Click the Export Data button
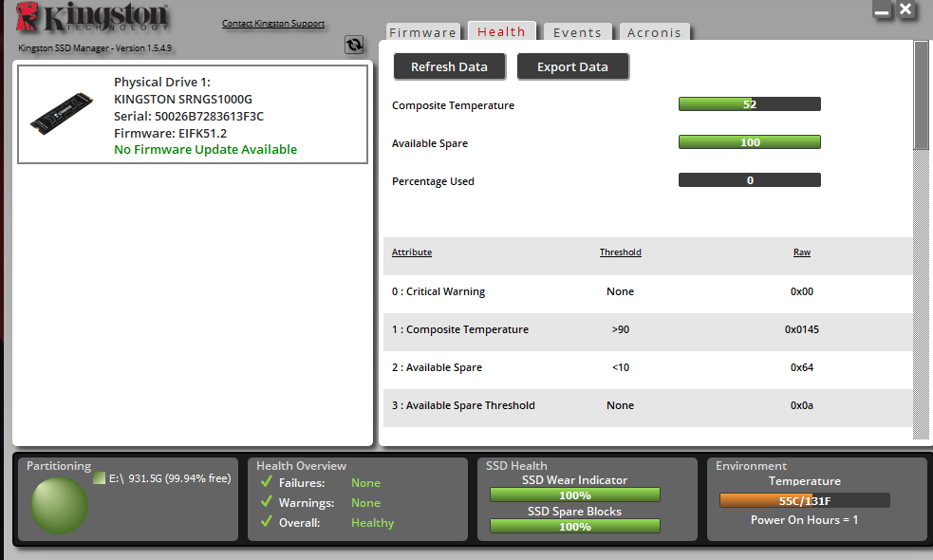Image resolution: width=933 pixels, height=560 pixels. point(572,66)
